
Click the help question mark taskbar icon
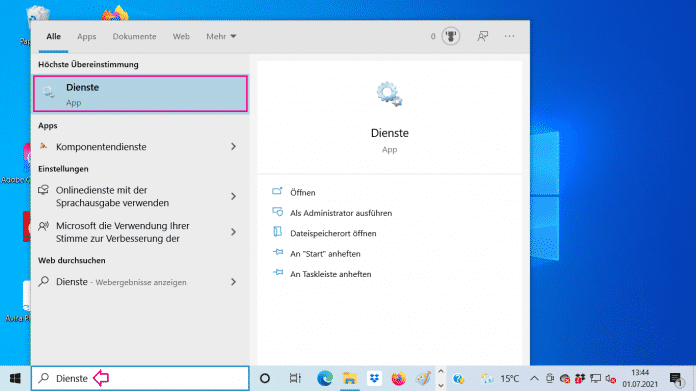[x=459, y=379]
